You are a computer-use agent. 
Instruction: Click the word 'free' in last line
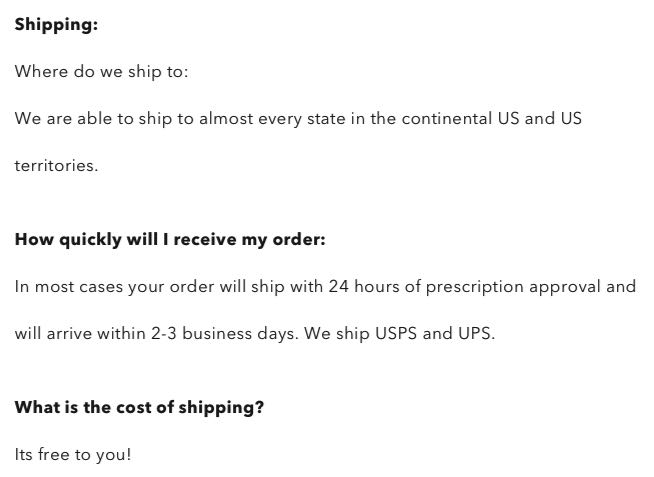coord(53,454)
